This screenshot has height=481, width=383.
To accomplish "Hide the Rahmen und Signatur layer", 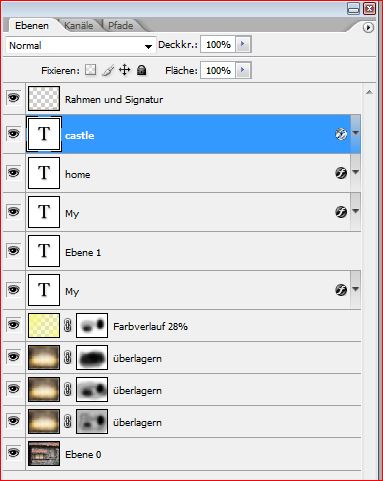I will pyautogui.click(x=13, y=98).
